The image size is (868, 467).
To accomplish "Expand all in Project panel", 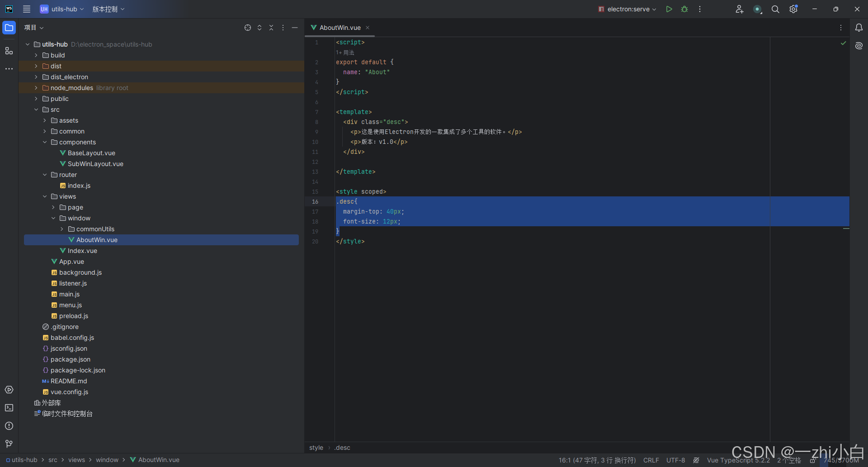I will (259, 28).
